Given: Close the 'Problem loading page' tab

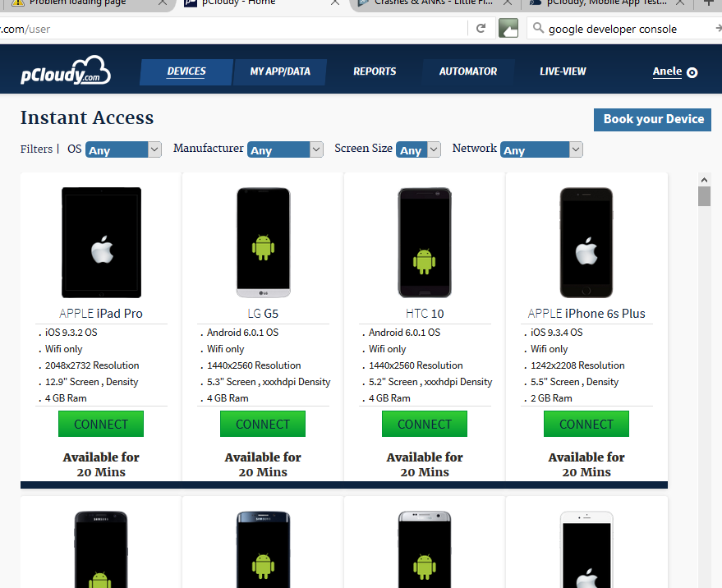Looking at the screenshot, I should 163,2.
